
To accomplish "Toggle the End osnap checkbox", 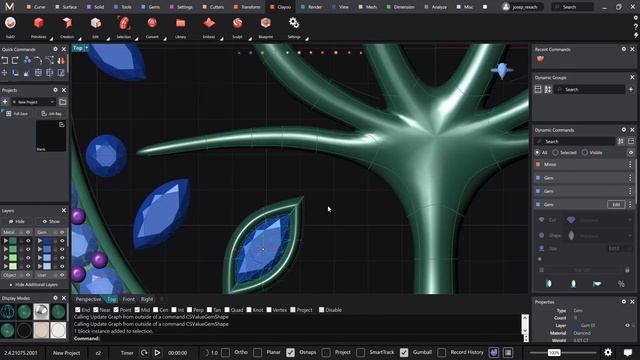I will pyautogui.click(x=78, y=310).
